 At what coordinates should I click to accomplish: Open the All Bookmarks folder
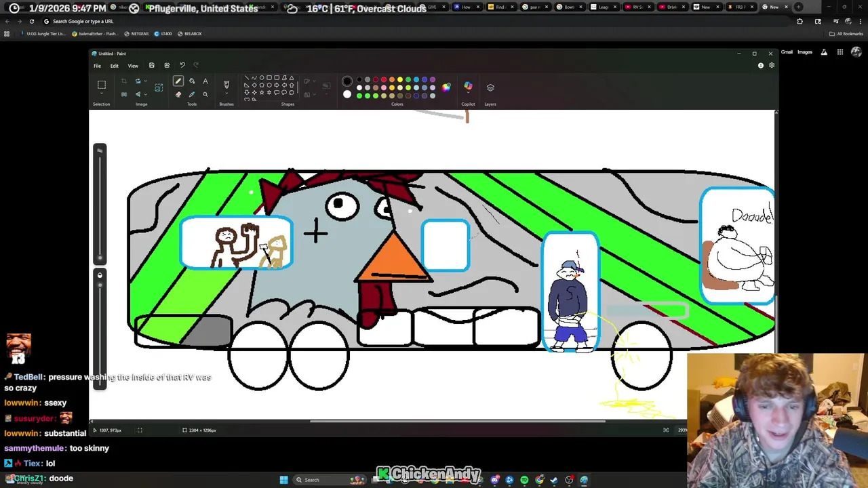(x=846, y=33)
